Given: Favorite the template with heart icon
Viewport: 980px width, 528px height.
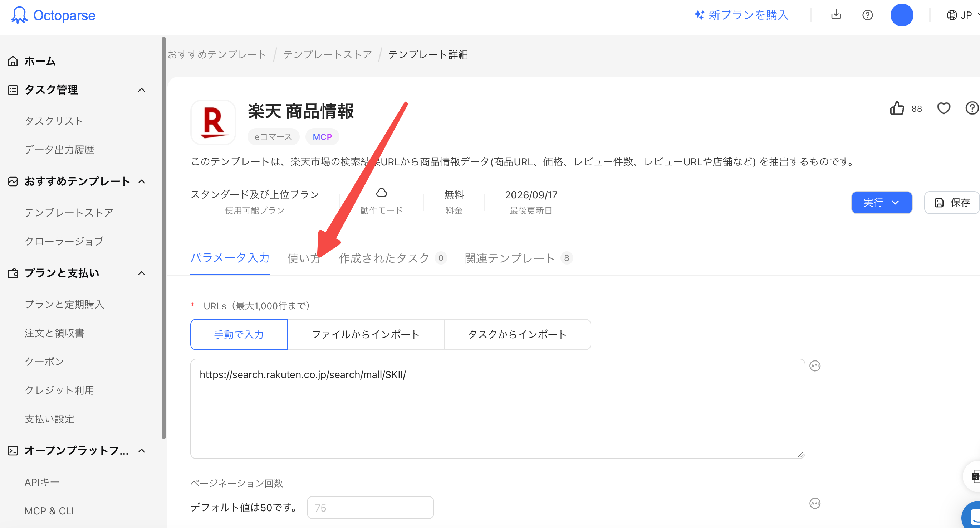Looking at the screenshot, I should (x=944, y=108).
